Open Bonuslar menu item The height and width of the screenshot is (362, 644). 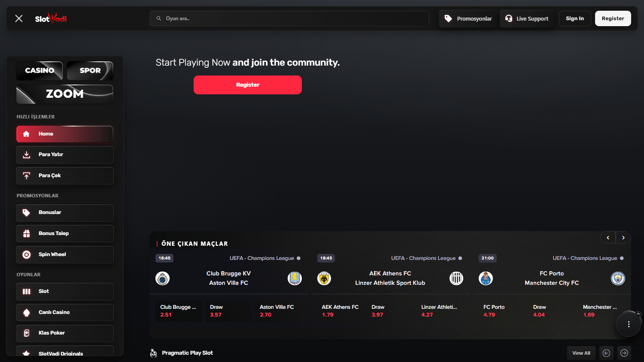[x=65, y=213]
